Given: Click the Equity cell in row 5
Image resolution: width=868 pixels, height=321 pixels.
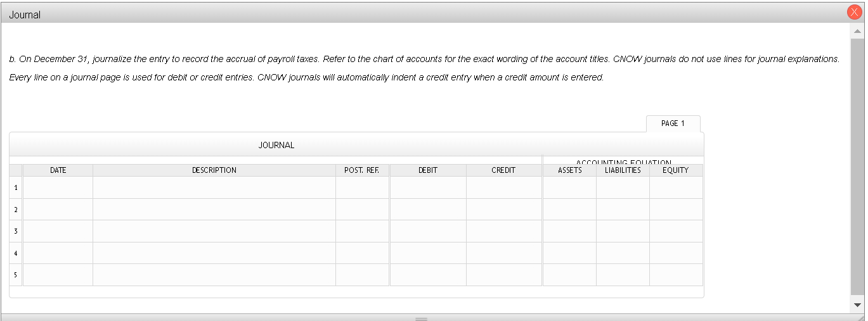Looking at the screenshot, I should tap(676, 275).
